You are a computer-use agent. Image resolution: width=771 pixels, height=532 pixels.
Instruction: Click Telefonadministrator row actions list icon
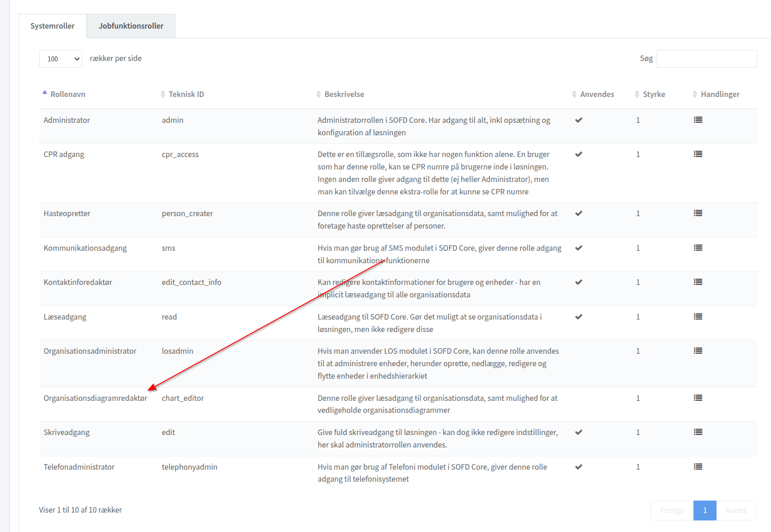coord(698,467)
